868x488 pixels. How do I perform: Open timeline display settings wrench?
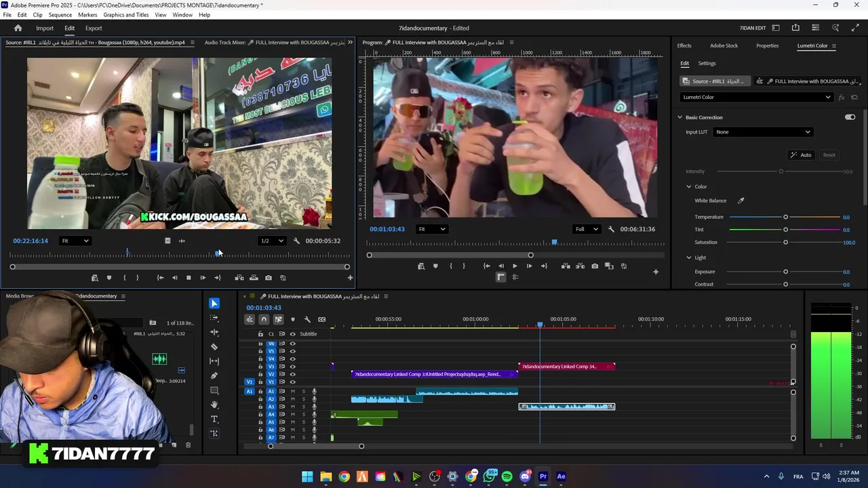(307, 319)
